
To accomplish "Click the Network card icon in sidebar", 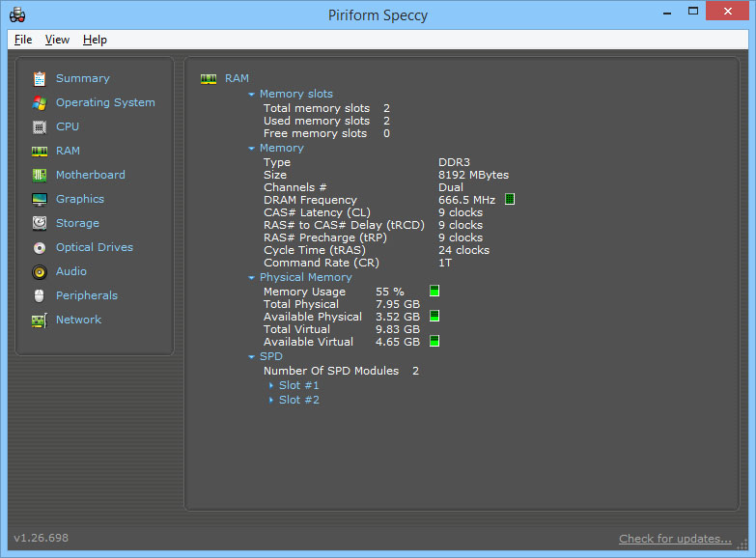I will tap(39, 321).
